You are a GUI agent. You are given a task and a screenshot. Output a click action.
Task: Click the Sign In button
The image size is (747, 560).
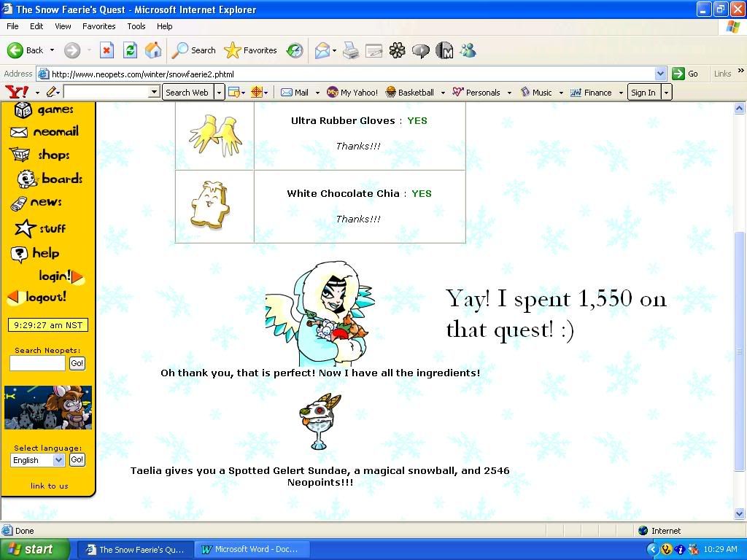643,93
